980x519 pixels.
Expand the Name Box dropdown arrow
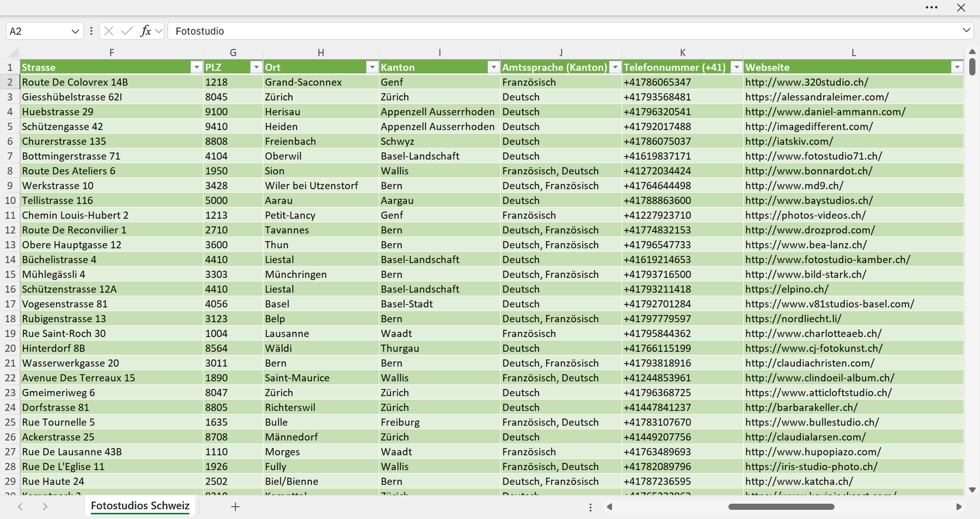pyautogui.click(x=75, y=31)
